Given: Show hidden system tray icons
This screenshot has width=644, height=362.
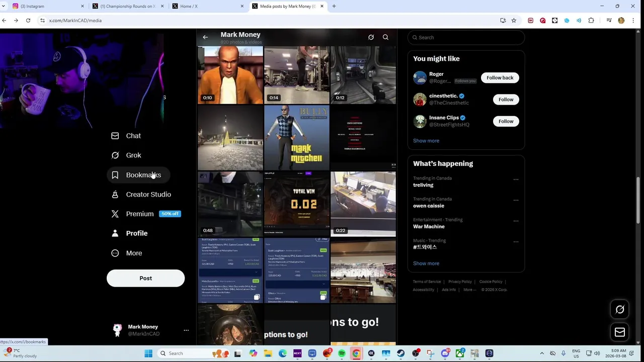Looking at the screenshot, I should 542,353.
